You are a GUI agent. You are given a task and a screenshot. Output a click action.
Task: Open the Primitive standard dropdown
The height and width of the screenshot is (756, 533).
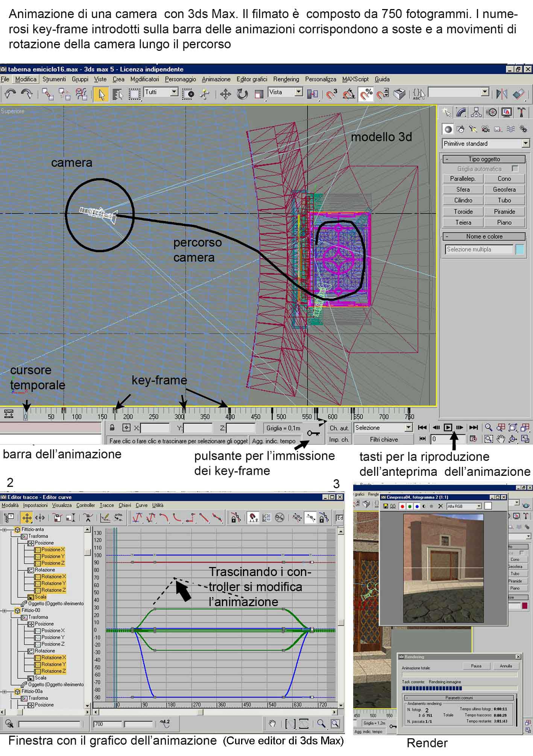tap(525, 143)
